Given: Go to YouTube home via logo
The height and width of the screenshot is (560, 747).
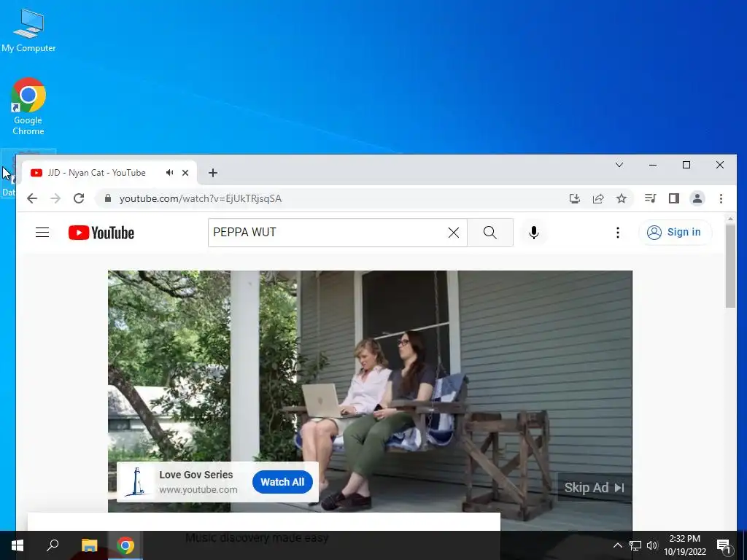Looking at the screenshot, I should coord(101,233).
